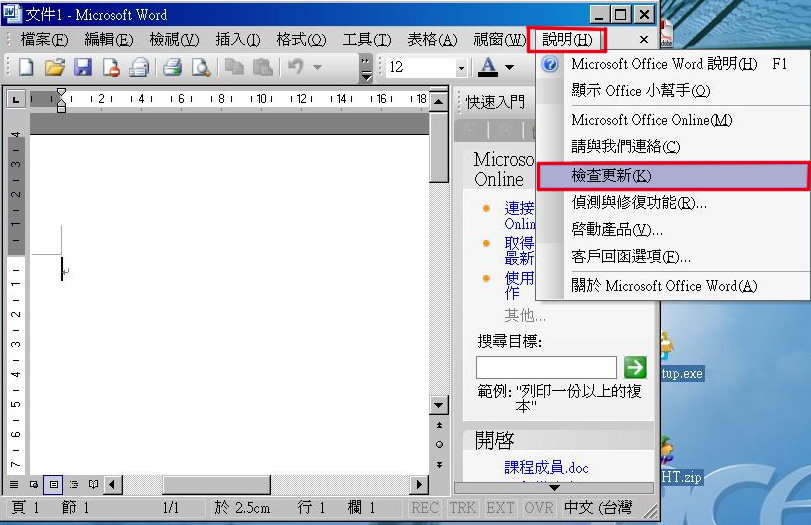The width and height of the screenshot is (811, 525).
Task: Click the green search arrow button in task pane
Action: (x=635, y=367)
